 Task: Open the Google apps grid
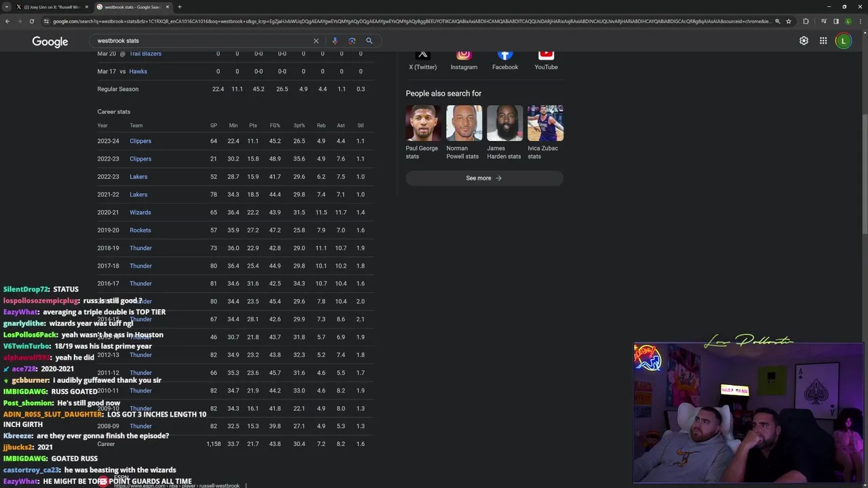point(823,41)
